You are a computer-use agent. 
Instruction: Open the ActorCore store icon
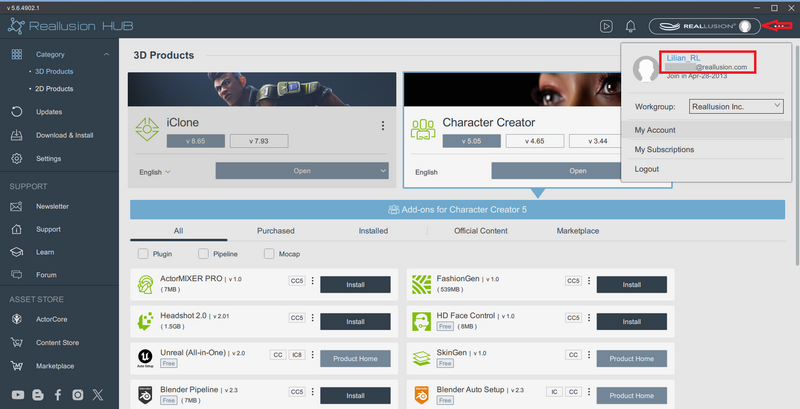point(16,319)
